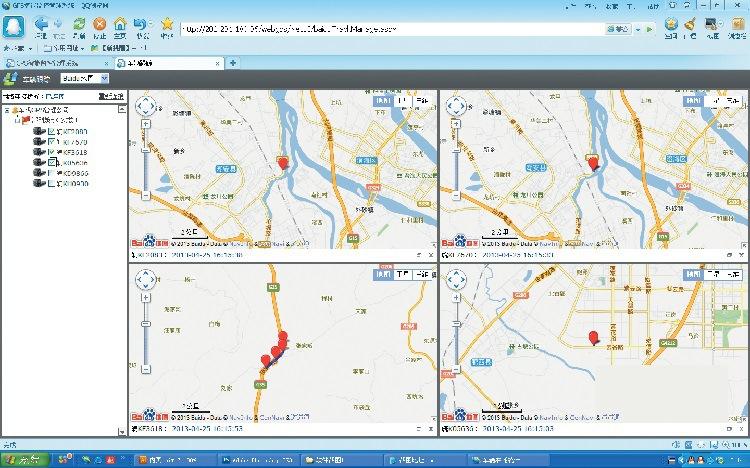Select Map view mode on the bottom-right map
Viewport: 750px width, 468px height.
tap(693, 275)
